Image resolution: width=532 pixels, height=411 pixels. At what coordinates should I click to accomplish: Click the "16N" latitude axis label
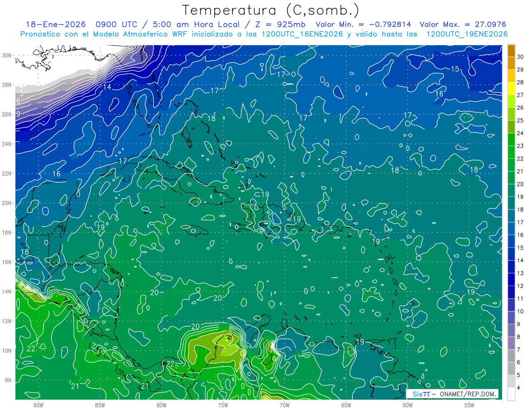(7, 262)
